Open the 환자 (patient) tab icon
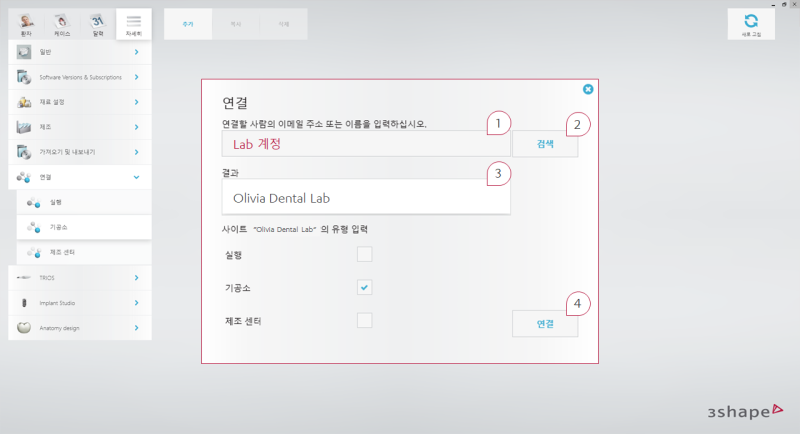This screenshot has height=434, width=800. pyautogui.click(x=26, y=21)
